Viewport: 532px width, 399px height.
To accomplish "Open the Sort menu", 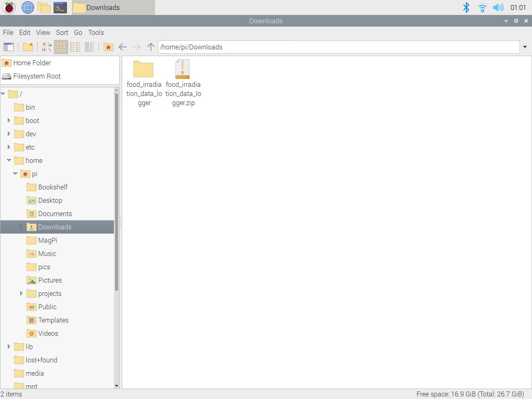I will tap(62, 32).
